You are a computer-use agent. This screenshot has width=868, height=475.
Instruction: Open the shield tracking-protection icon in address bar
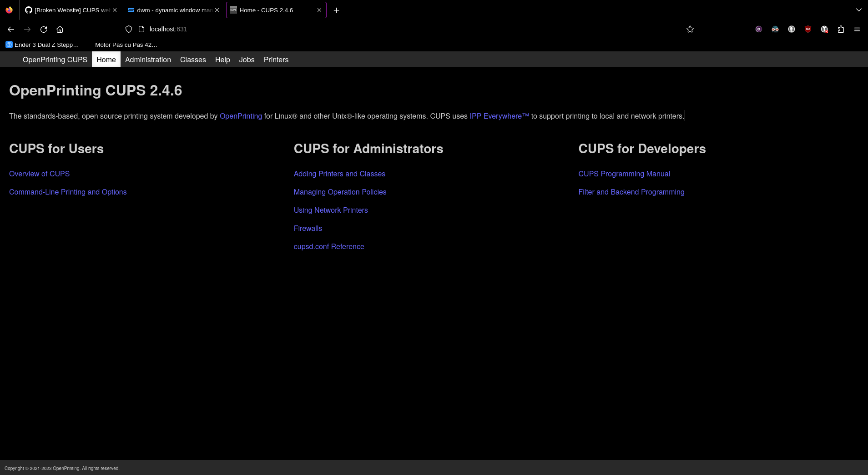point(129,29)
